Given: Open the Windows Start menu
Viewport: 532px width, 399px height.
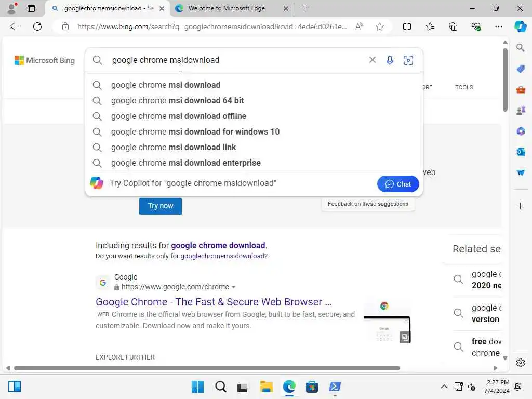Looking at the screenshot, I should (197, 387).
